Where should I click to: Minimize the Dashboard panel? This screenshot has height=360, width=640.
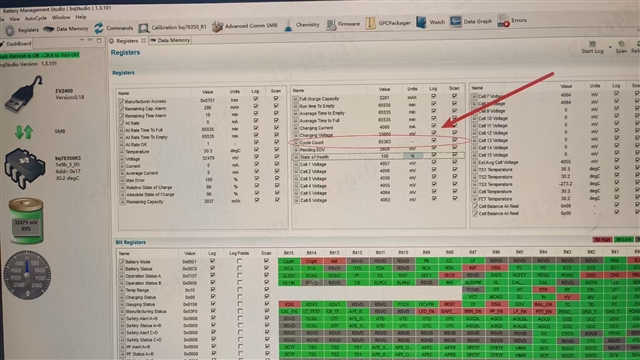tap(90, 40)
